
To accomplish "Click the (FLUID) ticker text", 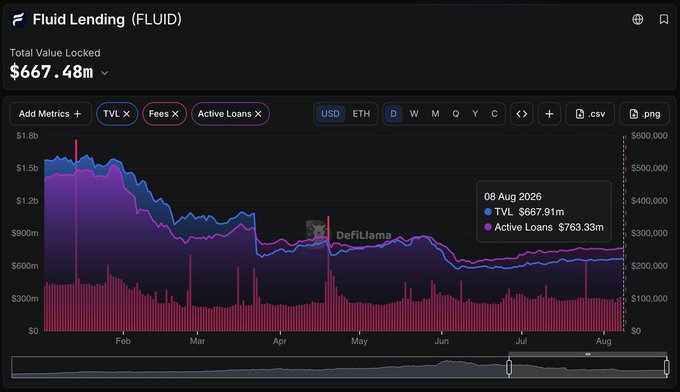I will (157, 19).
